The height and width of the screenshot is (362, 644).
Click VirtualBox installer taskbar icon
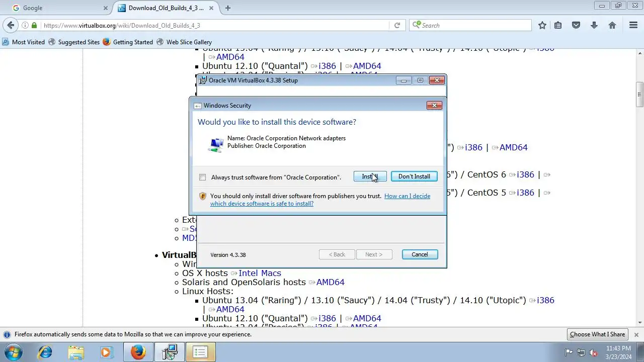coord(170,352)
